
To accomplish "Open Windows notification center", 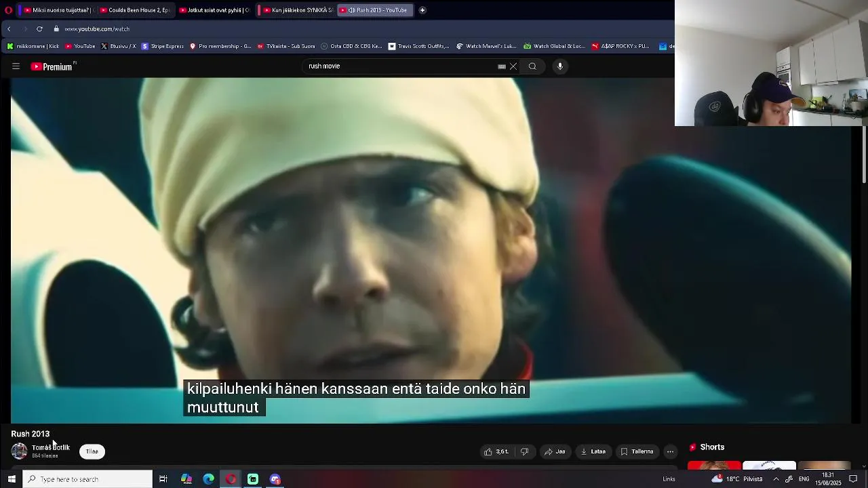I will coord(854,479).
